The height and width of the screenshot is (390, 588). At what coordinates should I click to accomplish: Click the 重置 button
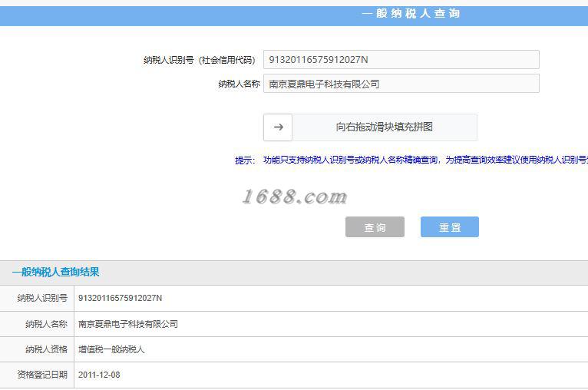(x=450, y=227)
